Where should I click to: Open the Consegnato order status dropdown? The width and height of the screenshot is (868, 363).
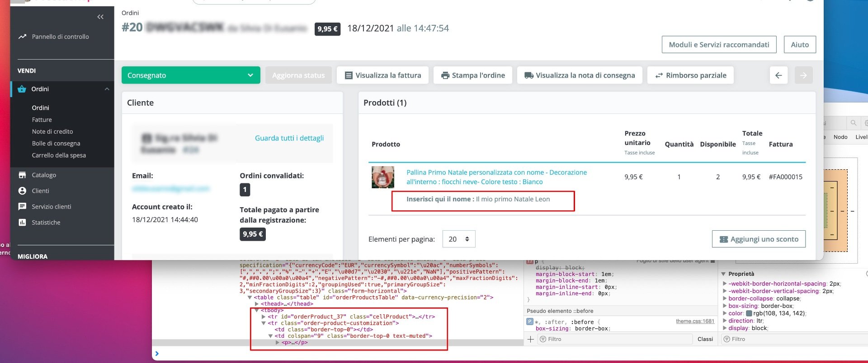[191, 75]
